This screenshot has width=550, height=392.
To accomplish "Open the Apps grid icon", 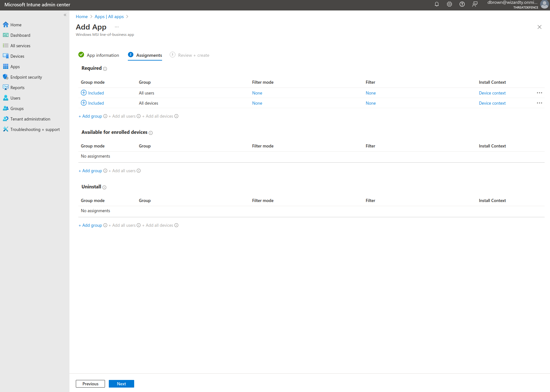I will pos(6,67).
